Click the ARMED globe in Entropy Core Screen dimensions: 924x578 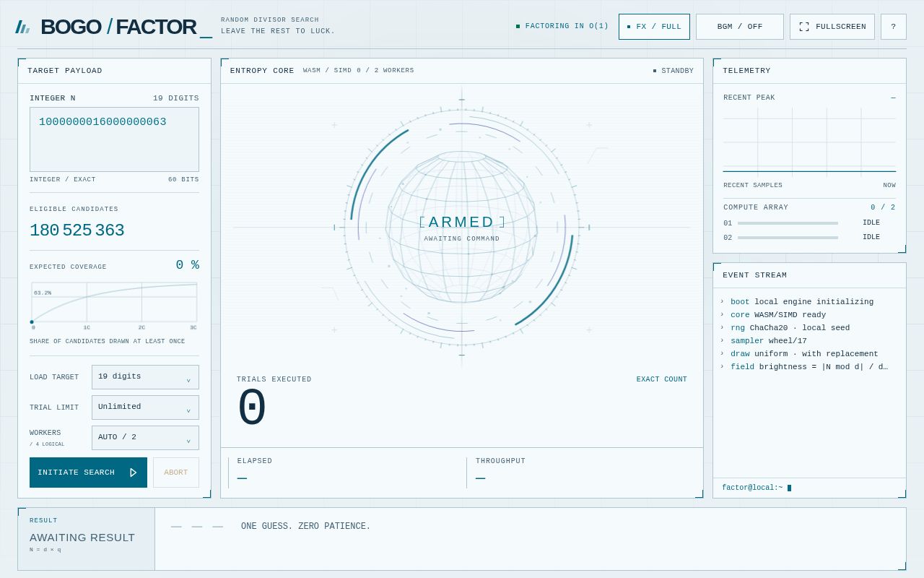(x=461, y=228)
